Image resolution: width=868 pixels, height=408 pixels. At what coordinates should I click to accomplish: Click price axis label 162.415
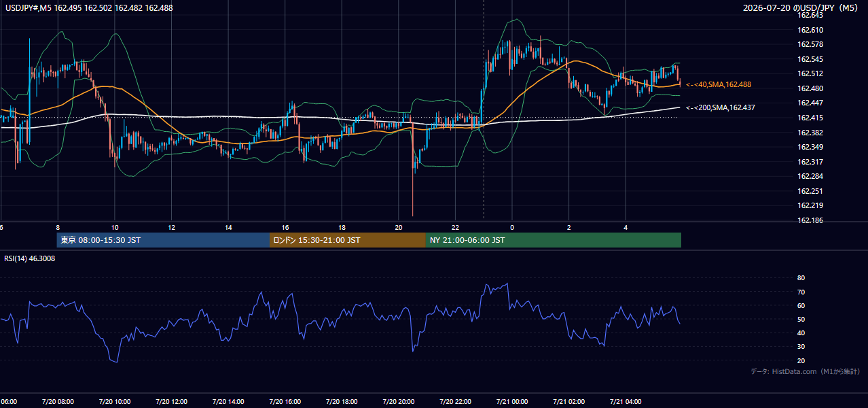click(810, 118)
